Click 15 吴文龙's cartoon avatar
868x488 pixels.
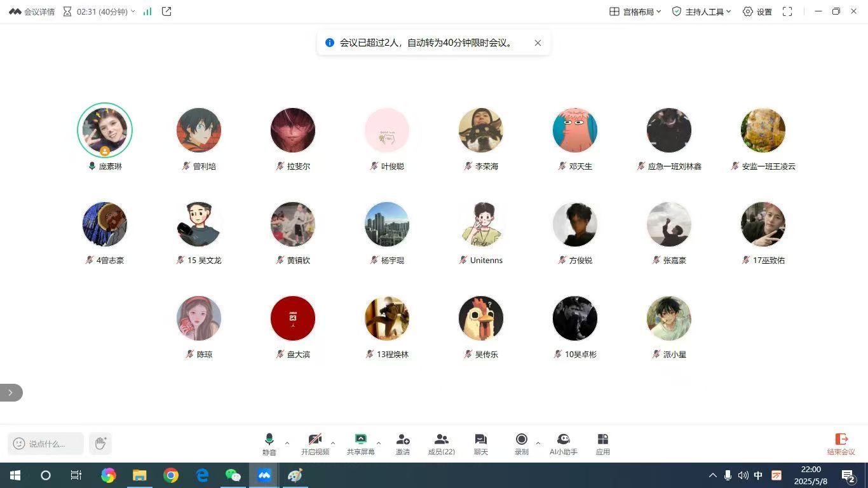(199, 224)
